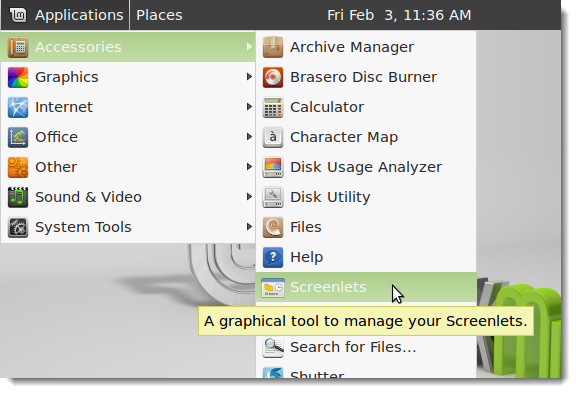576x393 pixels.
Task: Click the System Tools gear icon
Action: (18, 227)
